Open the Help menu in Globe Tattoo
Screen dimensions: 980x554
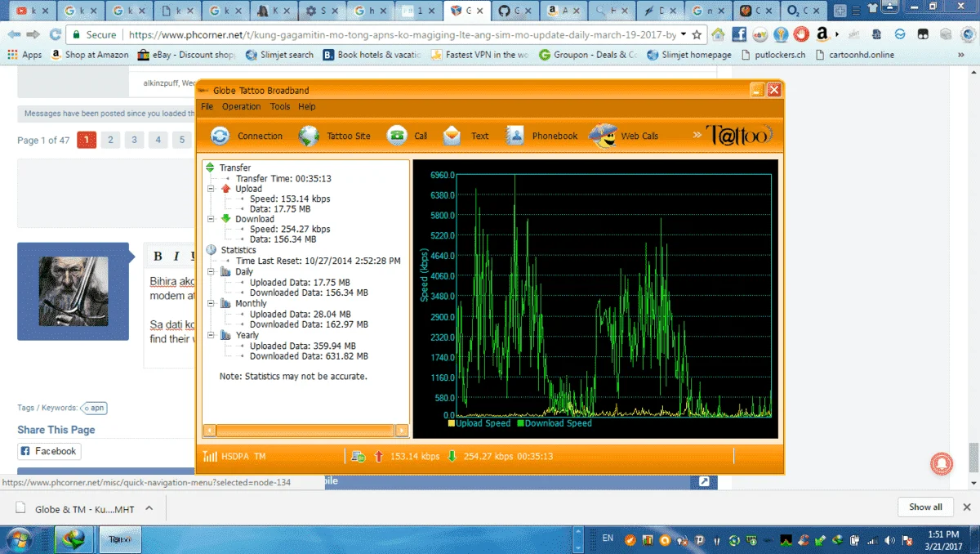[307, 106]
